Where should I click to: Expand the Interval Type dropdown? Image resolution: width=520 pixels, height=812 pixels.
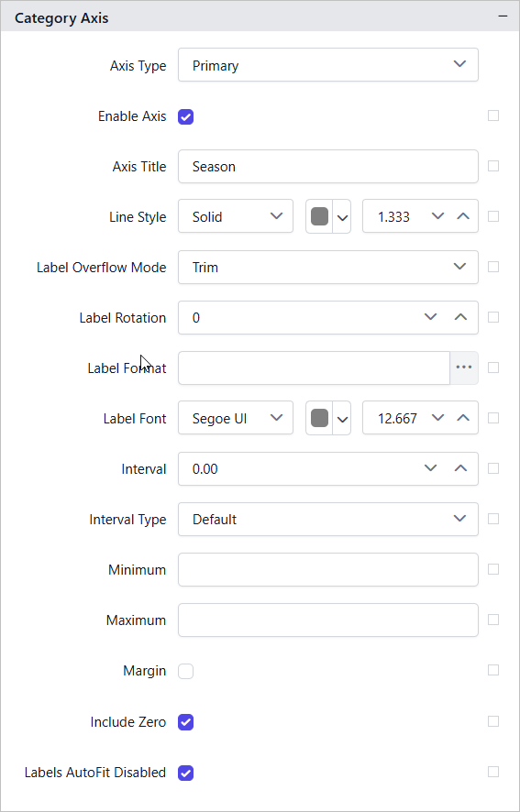click(327, 519)
